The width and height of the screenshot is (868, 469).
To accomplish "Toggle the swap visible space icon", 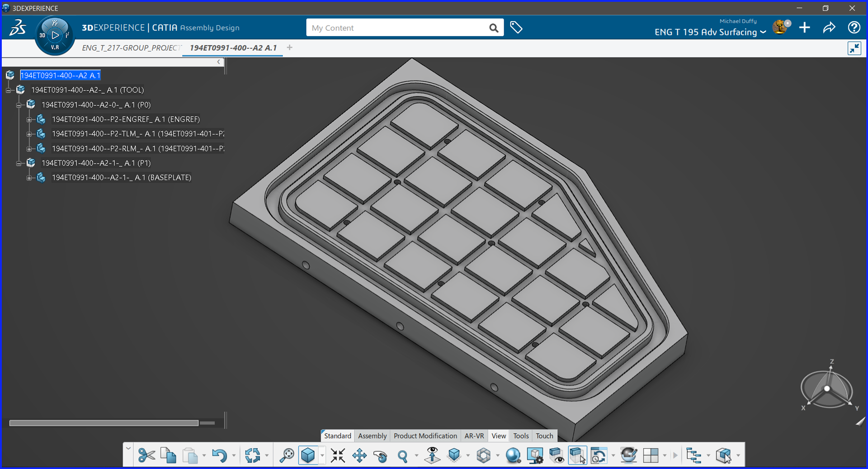I will (x=578, y=455).
